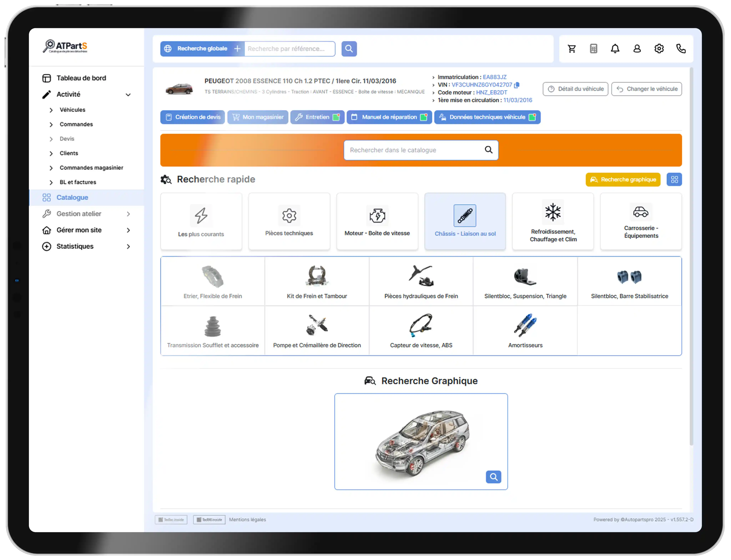Click plus on Recherche globale selector
This screenshot has width=731, height=560.
237,49
